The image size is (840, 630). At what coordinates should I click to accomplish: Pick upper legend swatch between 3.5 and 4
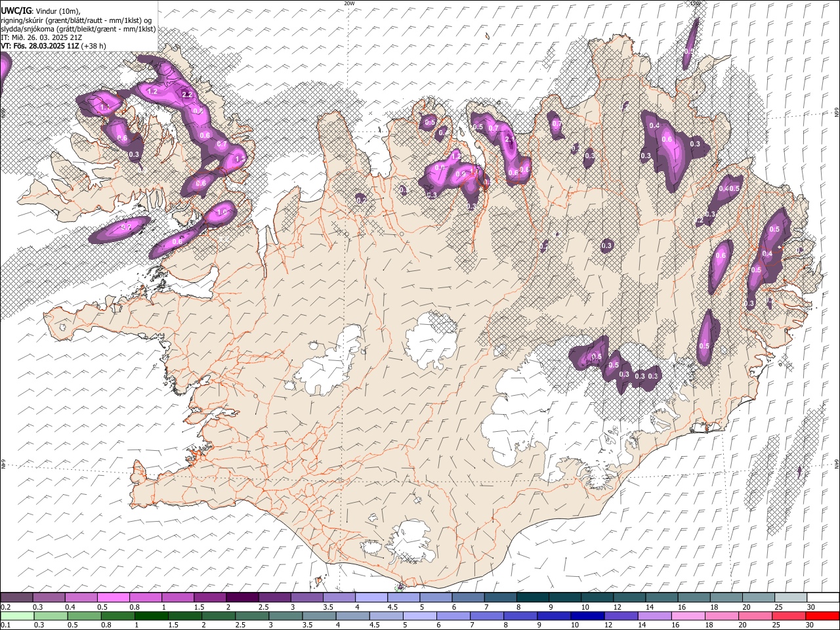click(339, 597)
